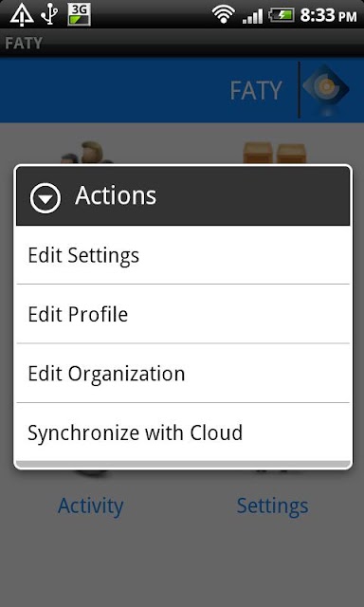This screenshot has width=364, height=607.
Task: Tap the Actions dropdown arrow icon
Action: (45, 198)
